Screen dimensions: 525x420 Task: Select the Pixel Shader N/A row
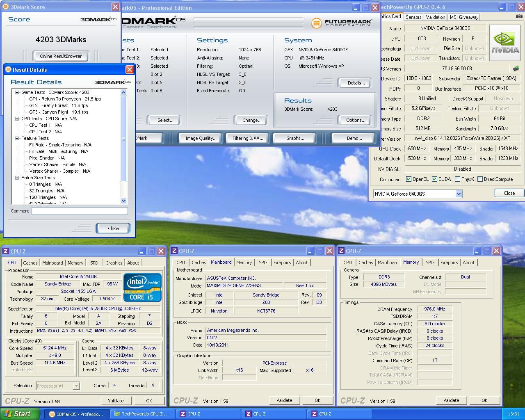click(x=47, y=158)
